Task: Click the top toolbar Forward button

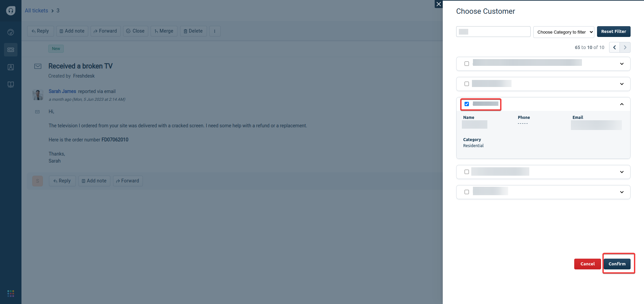Action: [x=105, y=31]
